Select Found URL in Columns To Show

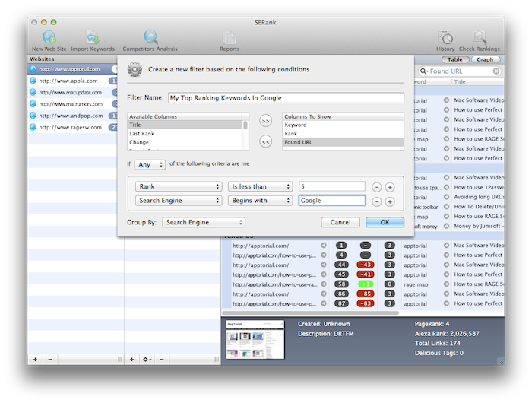[343, 142]
